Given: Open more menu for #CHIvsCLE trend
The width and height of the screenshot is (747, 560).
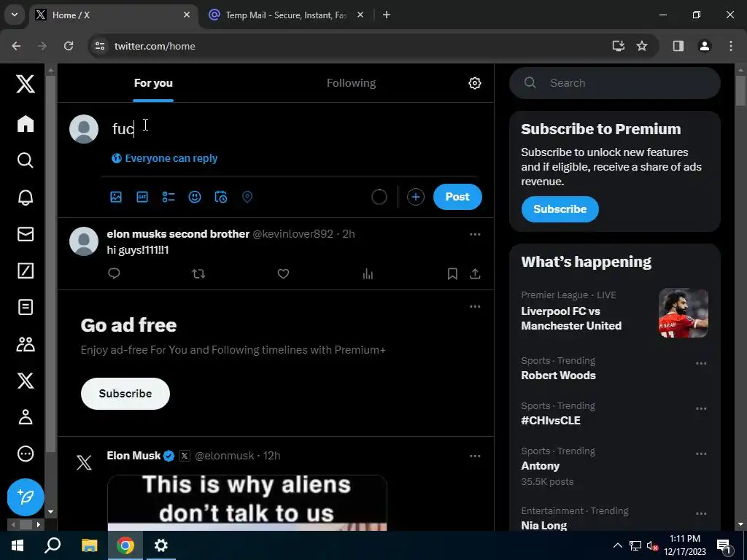Looking at the screenshot, I should pos(701,408).
